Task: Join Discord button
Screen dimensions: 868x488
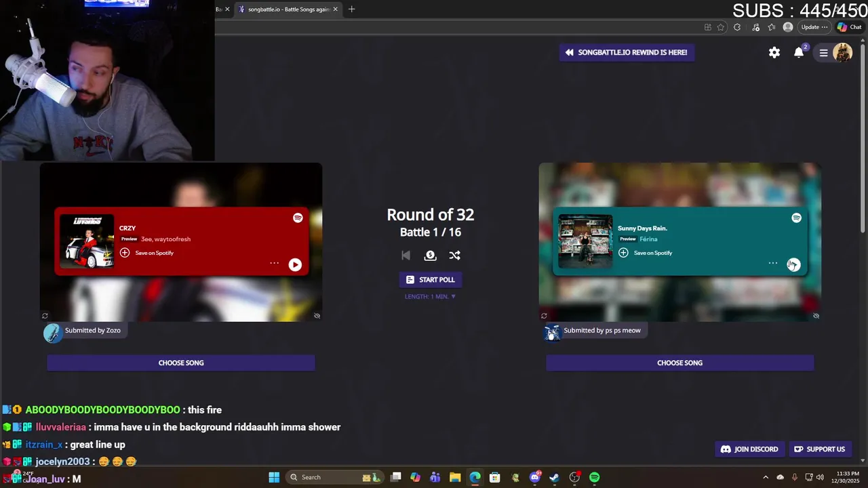Action: 749,449
